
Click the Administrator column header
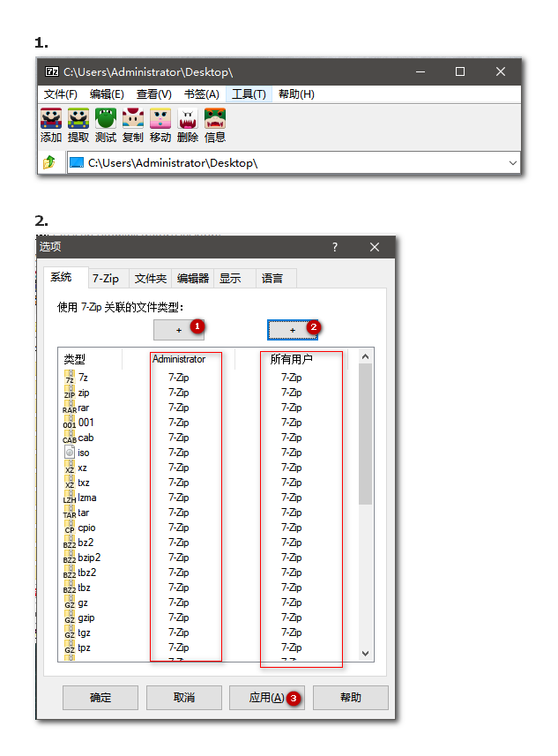tap(179, 359)
